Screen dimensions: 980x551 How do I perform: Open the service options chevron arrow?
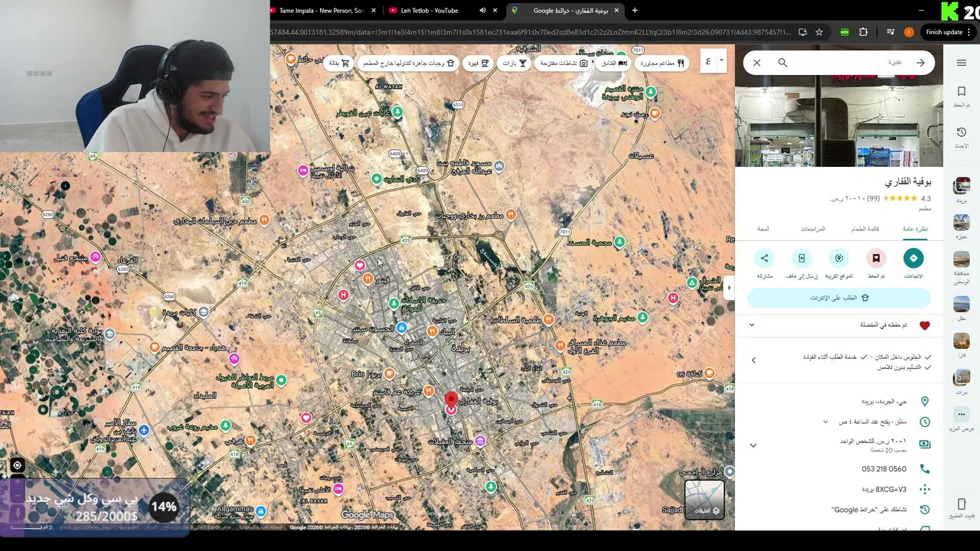(753, 360)
